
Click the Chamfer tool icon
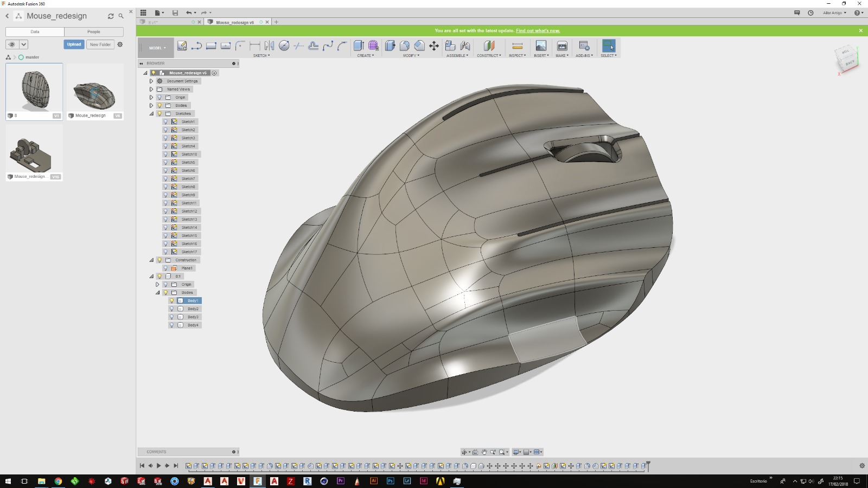click(419, 46)
